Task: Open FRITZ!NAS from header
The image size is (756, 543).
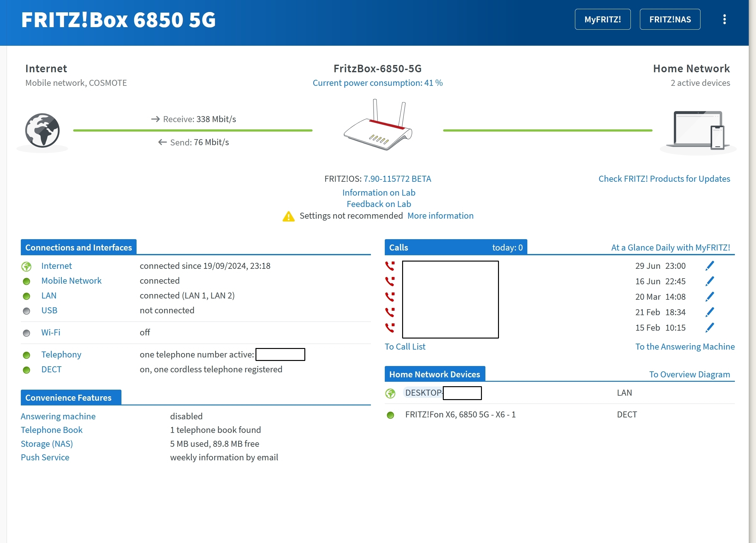Action: coord(670,19)
